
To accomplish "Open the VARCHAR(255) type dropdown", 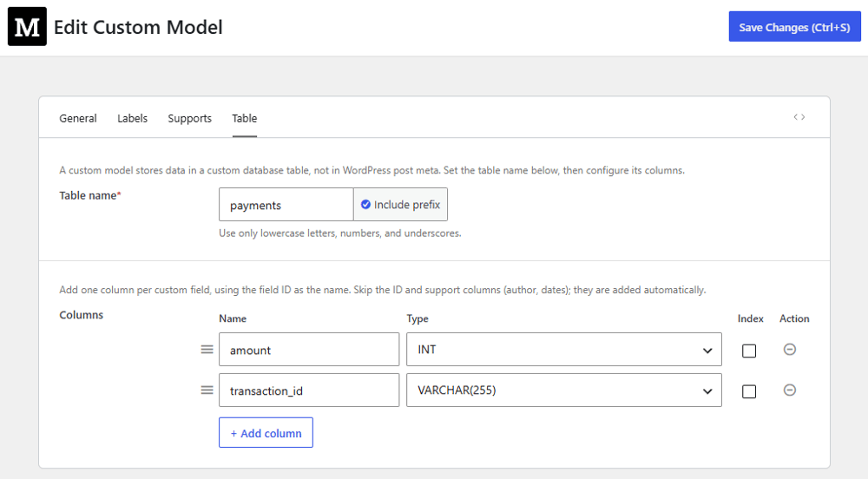I will tap(564, 390).
